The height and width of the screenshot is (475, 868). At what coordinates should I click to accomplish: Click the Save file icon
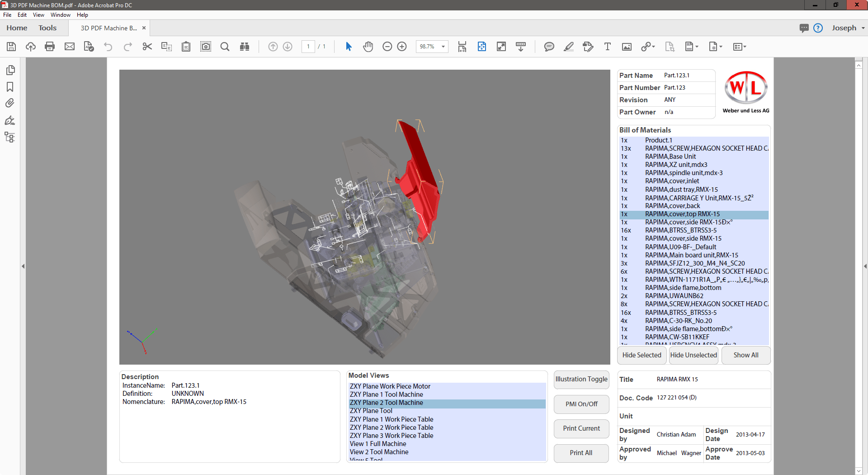(11, 47)
